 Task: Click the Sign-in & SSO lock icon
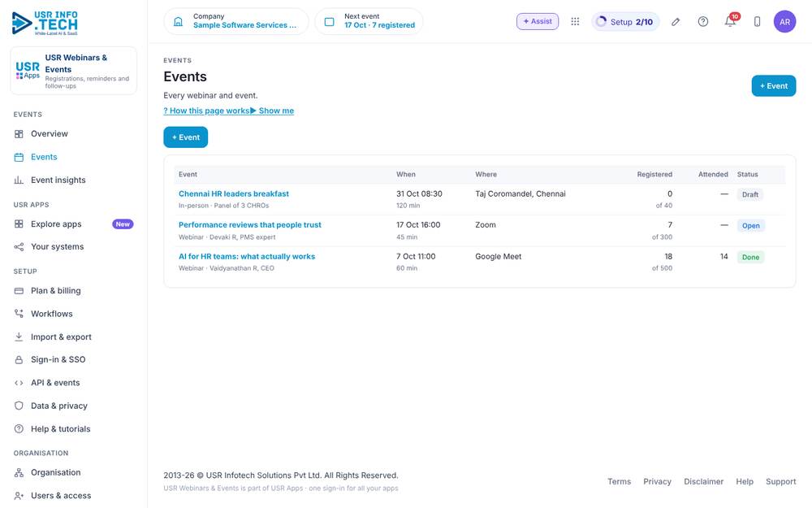[19, 360]
